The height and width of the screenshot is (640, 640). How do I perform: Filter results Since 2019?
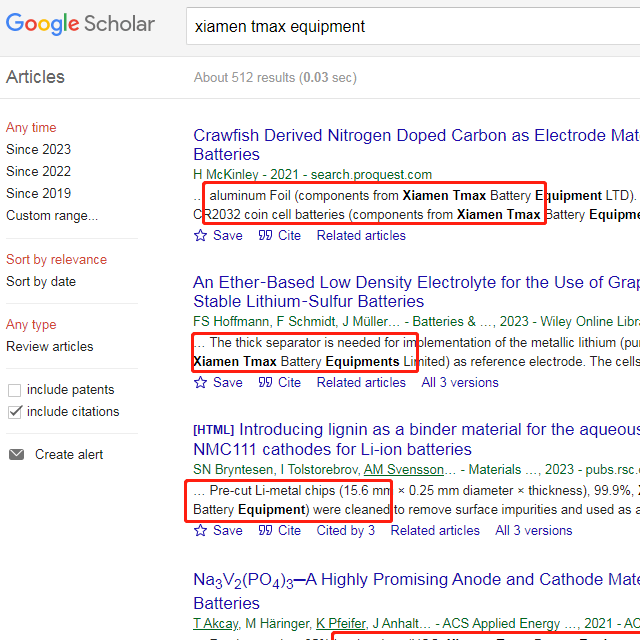[x=38, y=193]
